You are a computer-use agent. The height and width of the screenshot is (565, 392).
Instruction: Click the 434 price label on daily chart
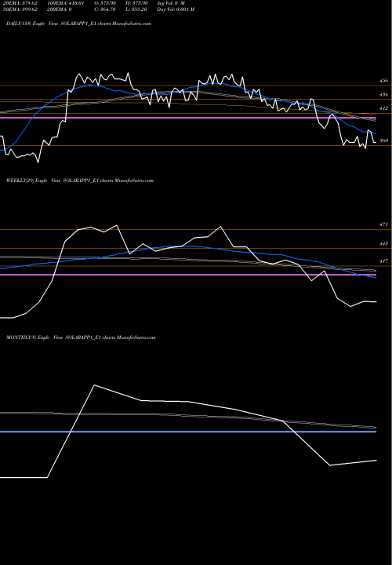383,94
